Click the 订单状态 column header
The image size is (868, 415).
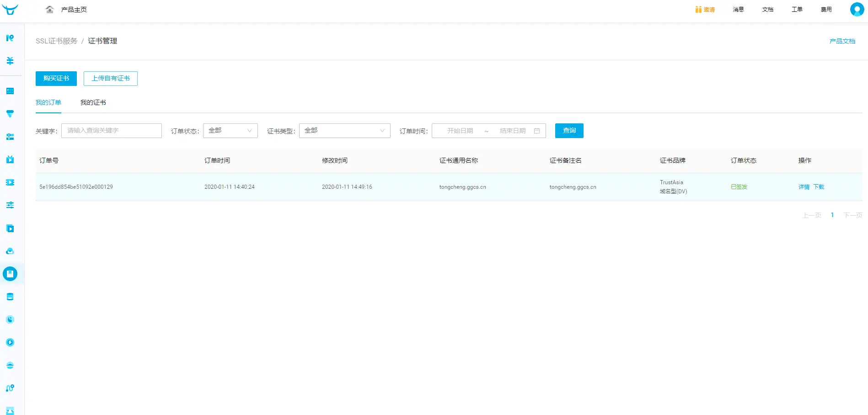(x=744, y=160)
